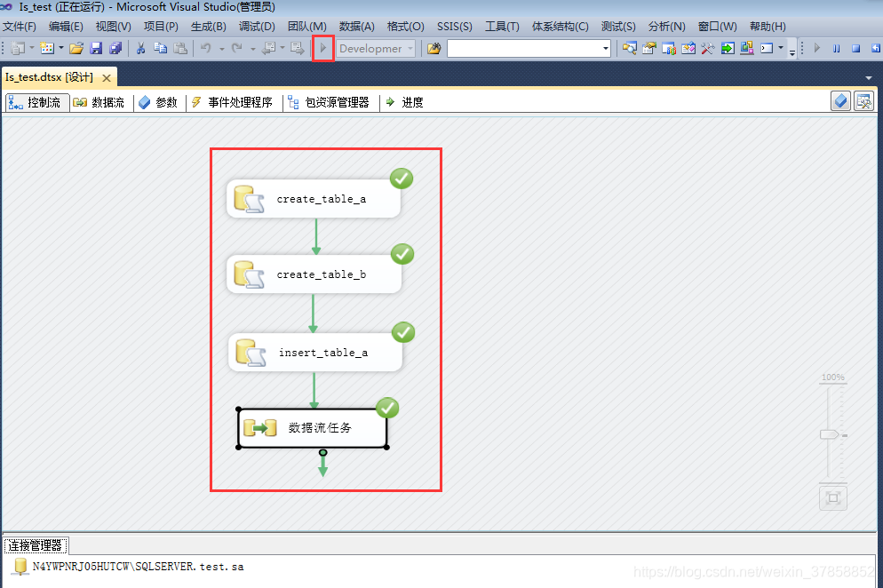Select the create_table_a SQL task

pos(314,199)
